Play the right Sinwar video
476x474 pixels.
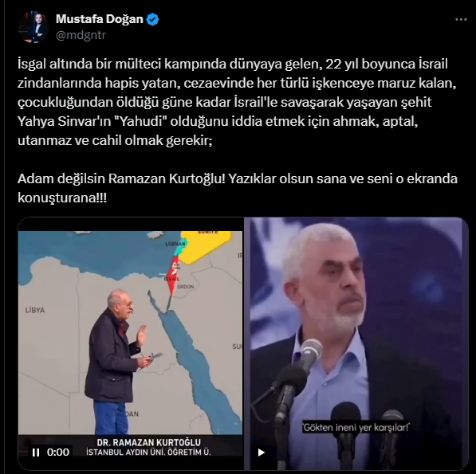point(261,452)
